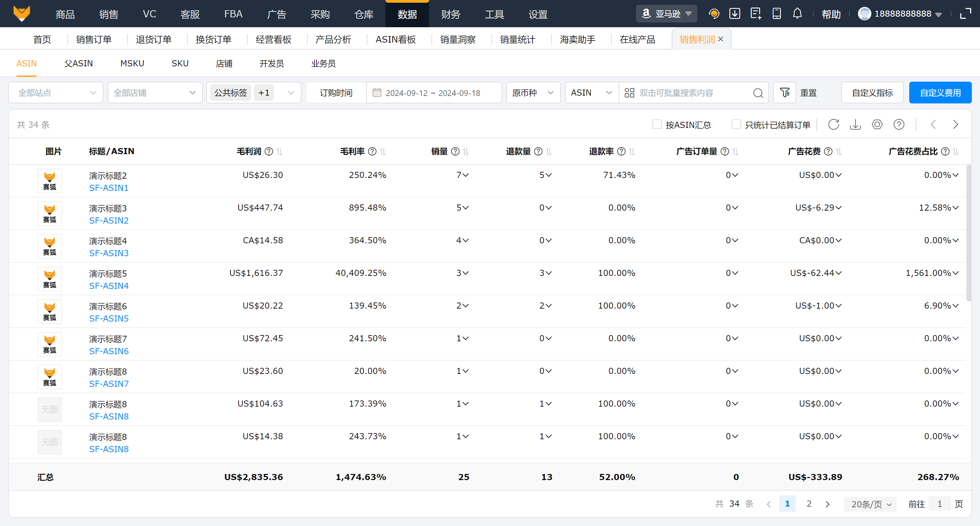Go to page 2 of results

pyautogui.click(x=809, y=504)
